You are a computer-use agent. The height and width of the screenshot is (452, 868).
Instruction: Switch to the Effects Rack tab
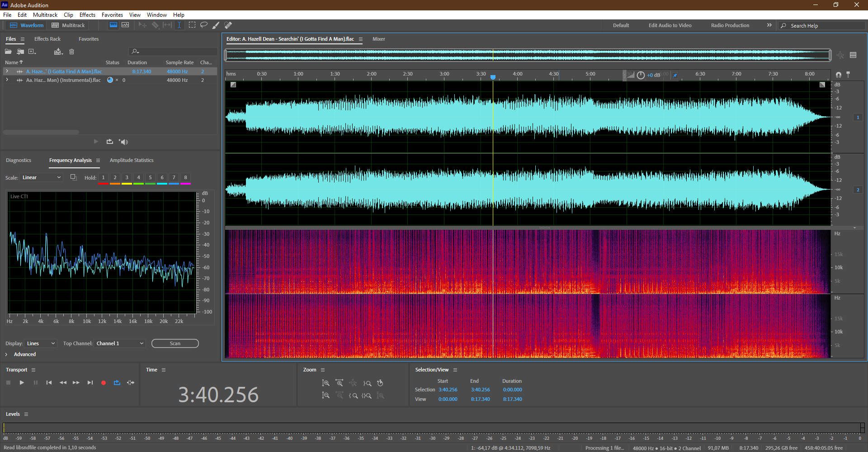(x=47, y=39)
